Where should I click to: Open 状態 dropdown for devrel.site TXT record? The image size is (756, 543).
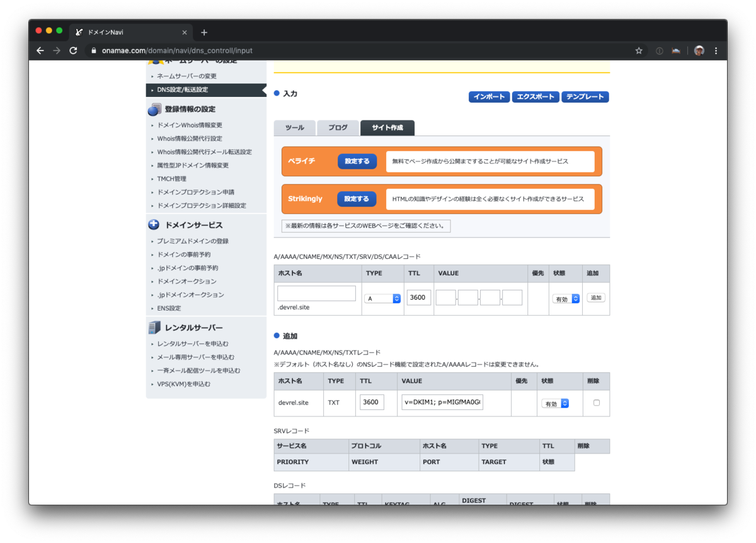(555, 403)
